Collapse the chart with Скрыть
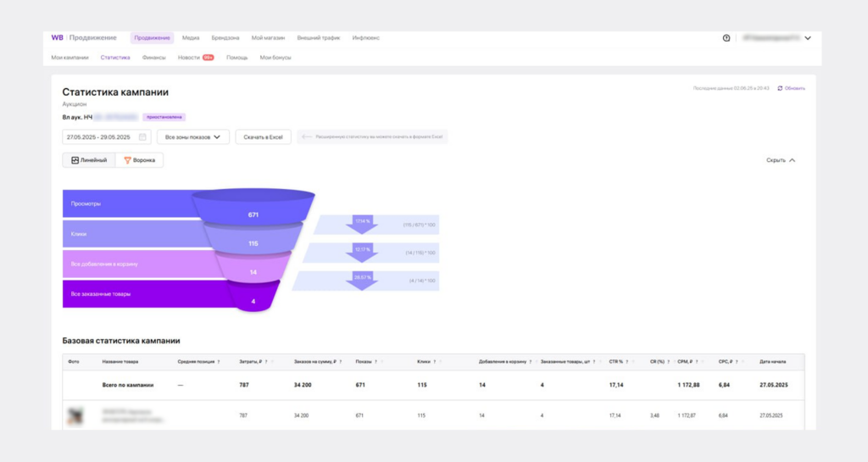The width and height of the screenshot is (868, 462). tap(781, 160)
